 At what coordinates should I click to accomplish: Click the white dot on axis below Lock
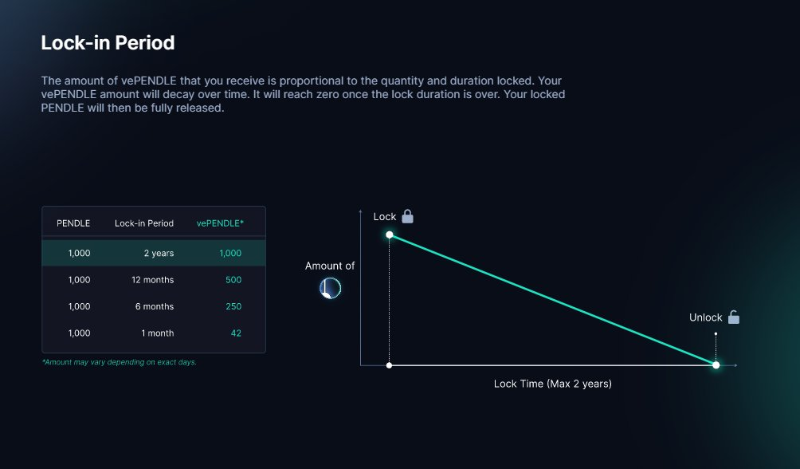pyautogui.click(x=389, y=365)
